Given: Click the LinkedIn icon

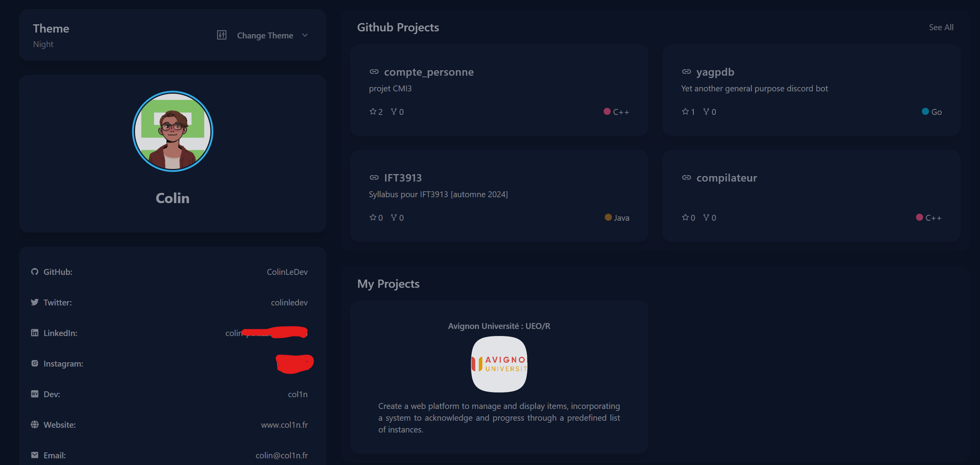Looking at the screenshot, I should point(35,333).
